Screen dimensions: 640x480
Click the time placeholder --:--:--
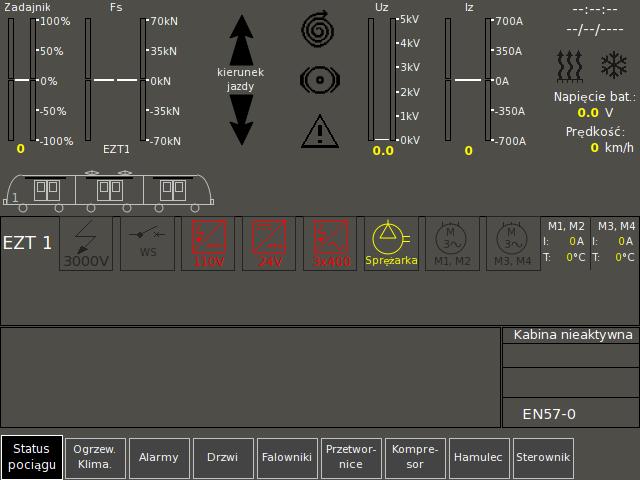595,10
